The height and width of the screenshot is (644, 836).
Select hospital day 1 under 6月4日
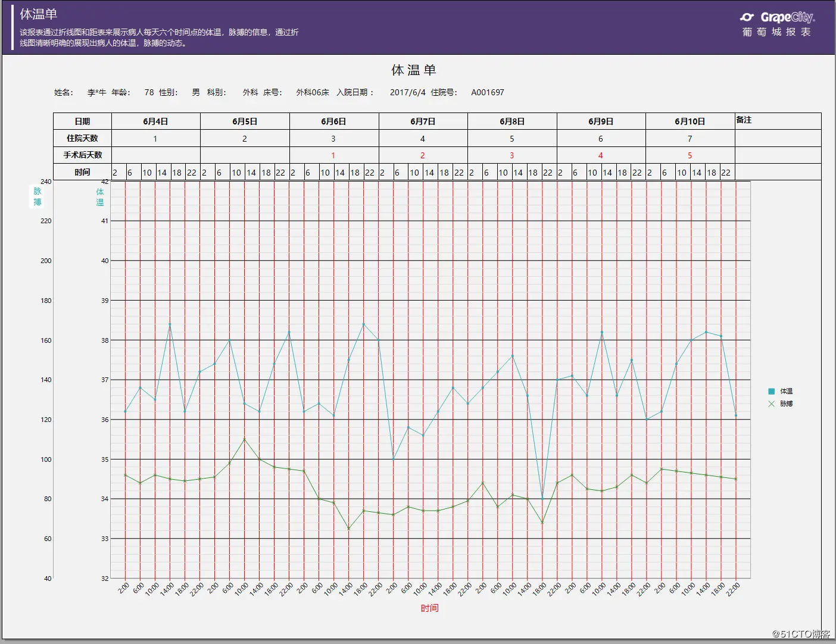pos(155,139)
